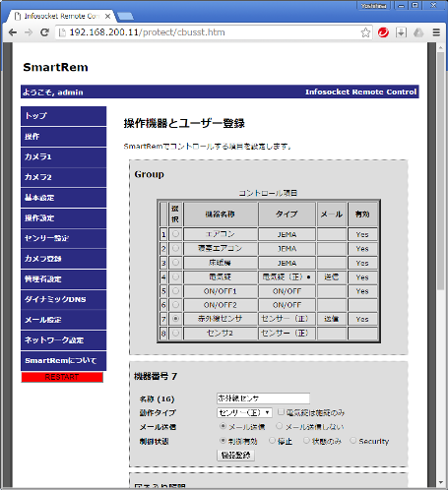Click the red RESTART button

pyautogui.click(x=62, y=377)
